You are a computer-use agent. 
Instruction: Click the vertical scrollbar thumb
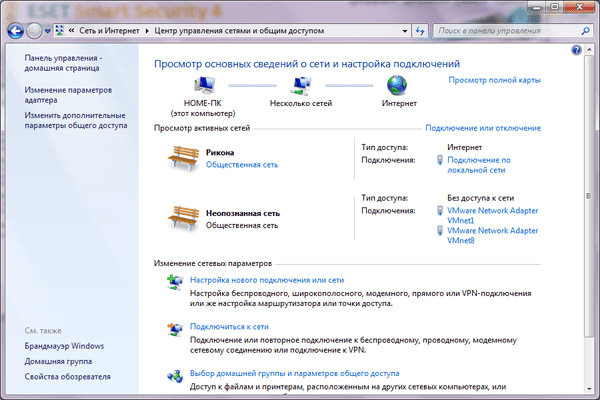[x=589, y=195]
